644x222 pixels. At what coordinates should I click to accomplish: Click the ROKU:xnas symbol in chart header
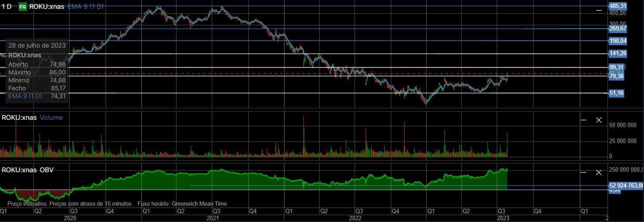click(47, 7)
